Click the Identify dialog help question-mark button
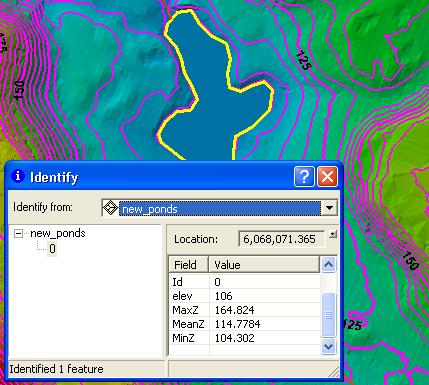429x385 pixels. [304, 176]
